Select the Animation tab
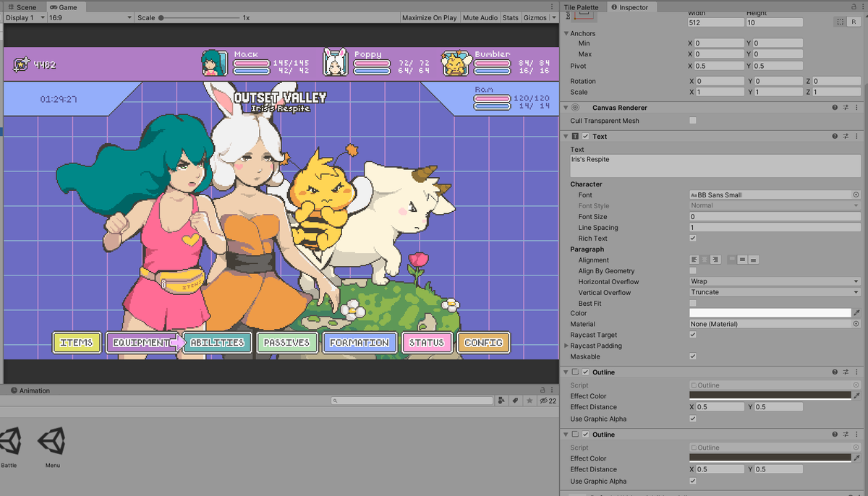 click(x=30, y=390)
